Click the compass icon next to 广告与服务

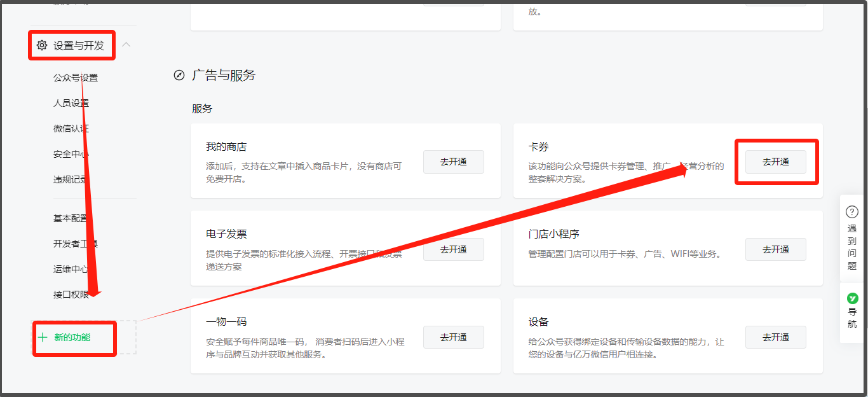point(179,76)
